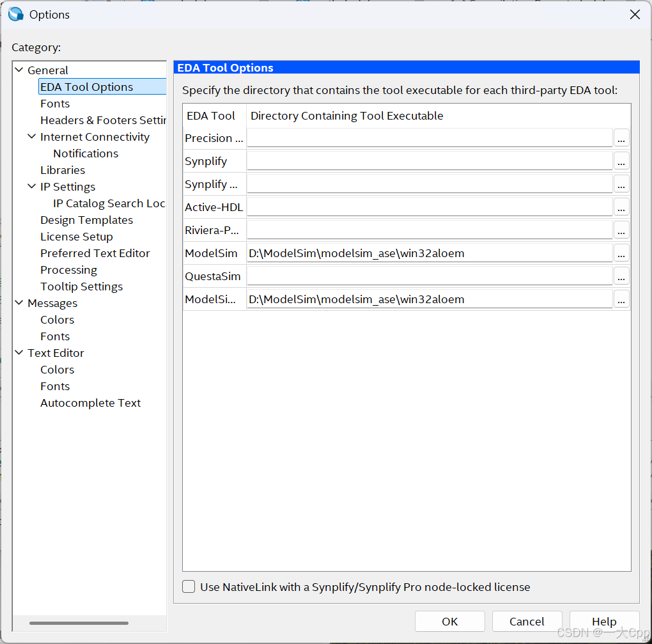Viewport: 652px width, 644px height.
Task: Enable NativeLink node-locked license checkbox
Action: pos(189,586)
